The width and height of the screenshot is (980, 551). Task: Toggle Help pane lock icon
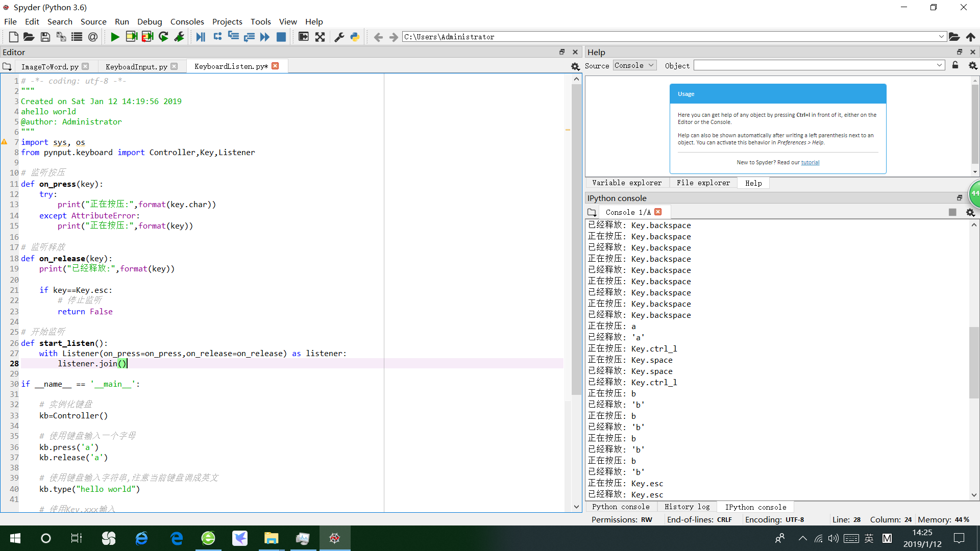[x=955, y=65]
